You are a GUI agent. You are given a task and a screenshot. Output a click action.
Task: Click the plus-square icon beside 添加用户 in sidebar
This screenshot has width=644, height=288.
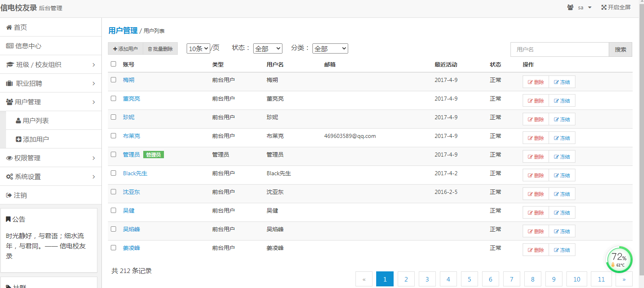pyautogui.click(x=19, y=140)
